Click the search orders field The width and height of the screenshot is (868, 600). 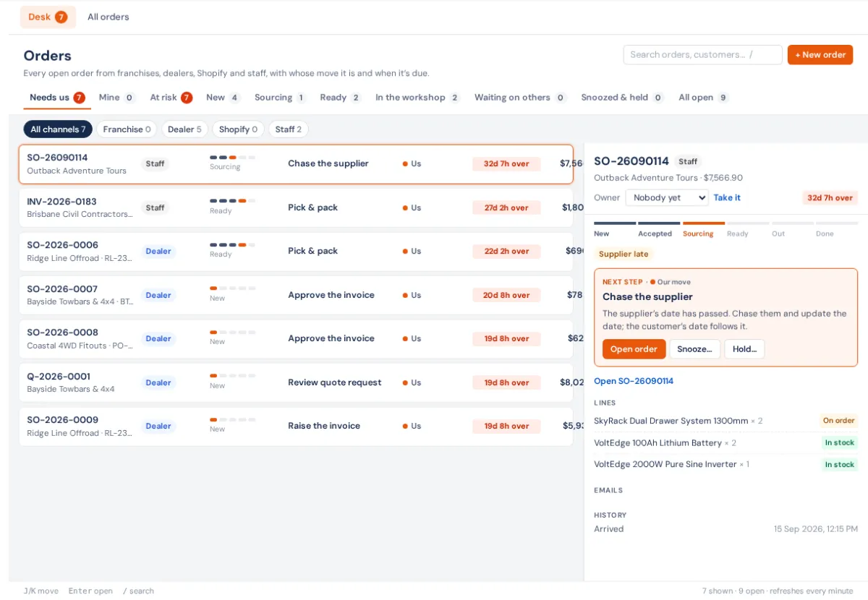702,55
